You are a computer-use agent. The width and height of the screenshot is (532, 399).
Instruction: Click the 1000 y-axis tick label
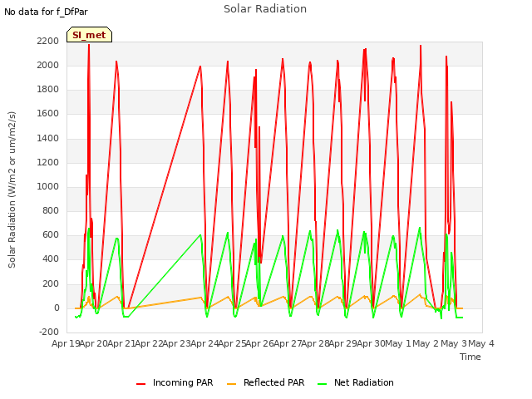pos(48,186)
